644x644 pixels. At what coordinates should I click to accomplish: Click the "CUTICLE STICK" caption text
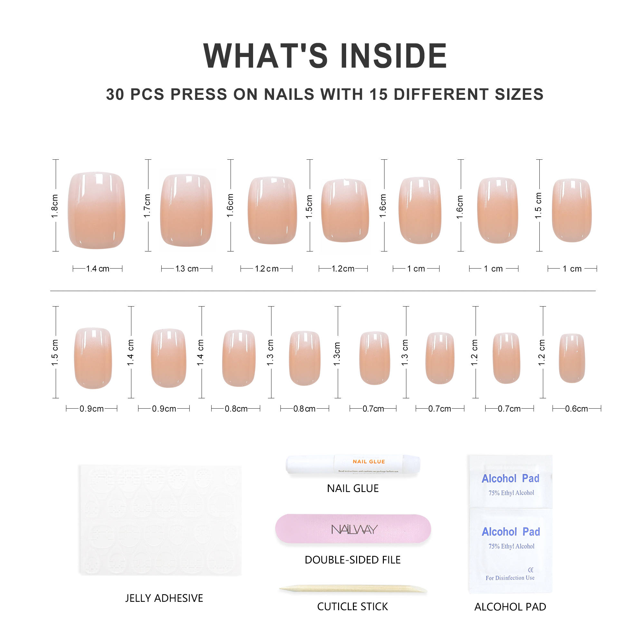[x=352, y=607]
